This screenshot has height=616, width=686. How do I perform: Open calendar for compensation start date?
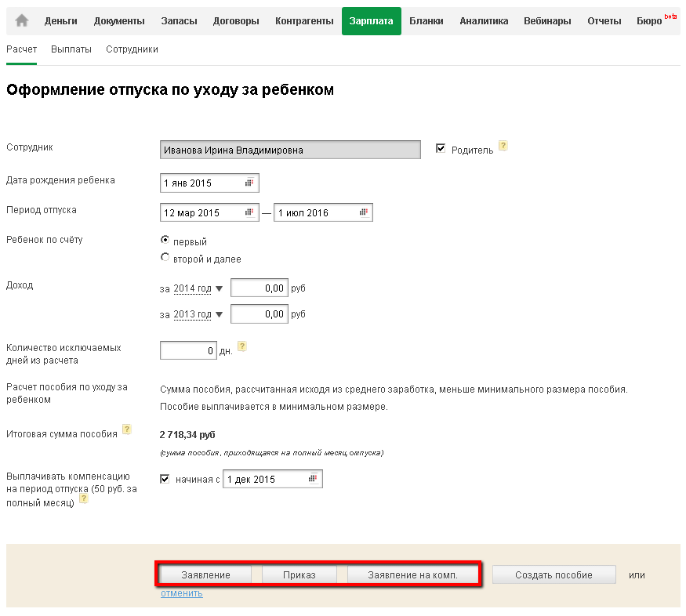(x=312, y=479)
